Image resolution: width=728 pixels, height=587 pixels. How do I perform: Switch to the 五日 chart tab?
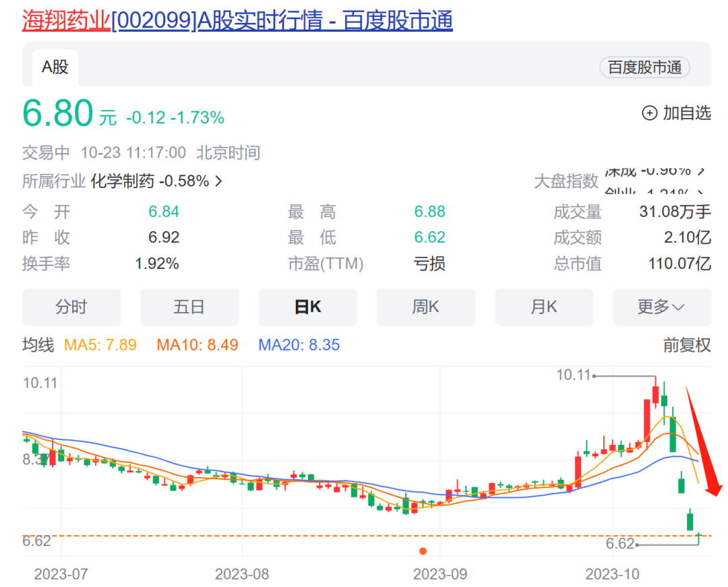click(x=189, y=307)
